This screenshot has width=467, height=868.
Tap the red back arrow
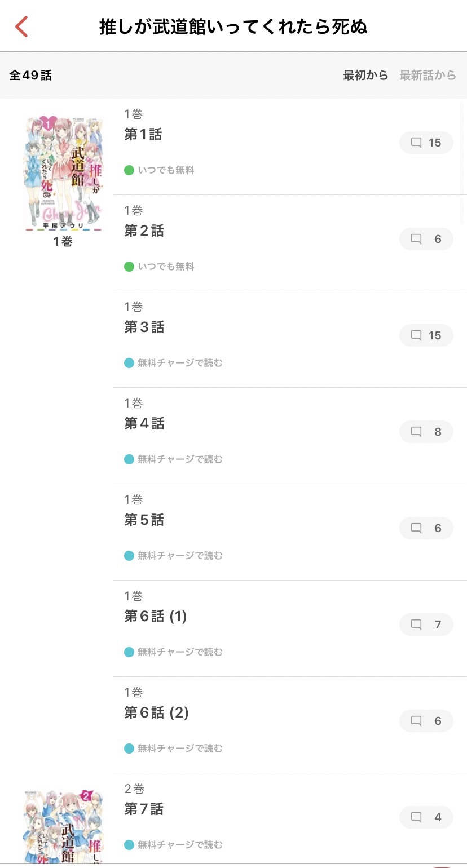coord(21,26)
